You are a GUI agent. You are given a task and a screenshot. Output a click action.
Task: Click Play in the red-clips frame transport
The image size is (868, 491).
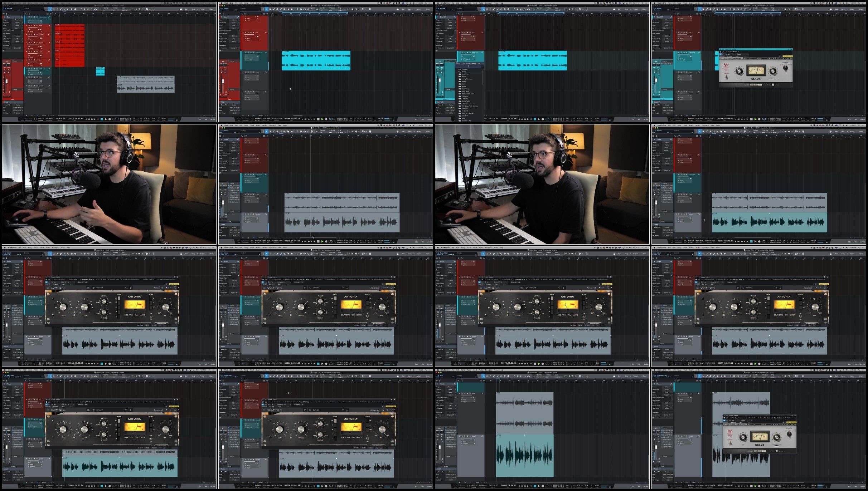[106, 119]
